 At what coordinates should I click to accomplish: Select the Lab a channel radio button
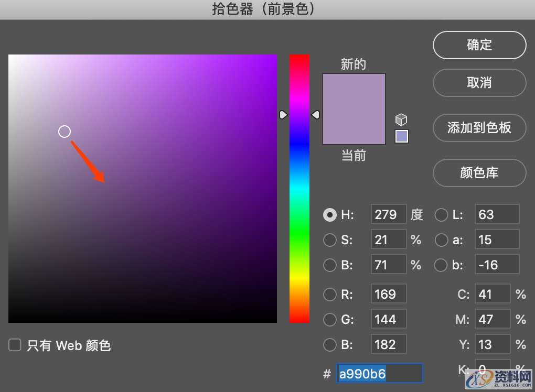click(x=442, y=240)
